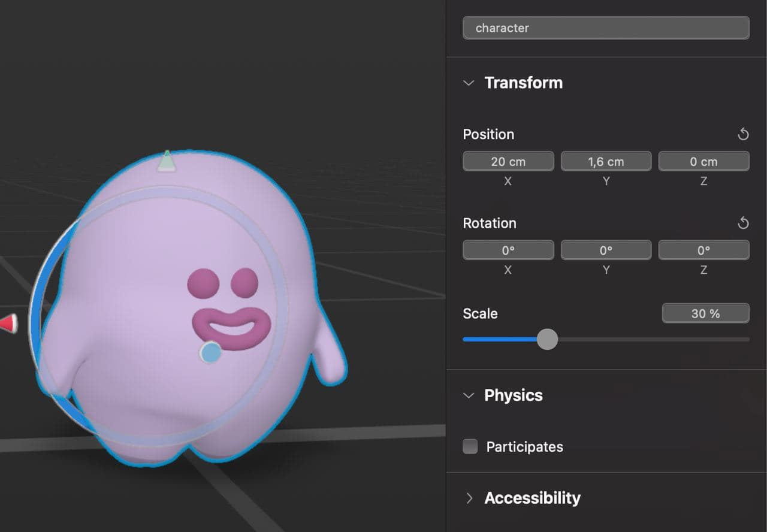The height and width of the screenshot is (532, 767).
Task: Edit the Position X field showing 20 cm
Action: 508,162
